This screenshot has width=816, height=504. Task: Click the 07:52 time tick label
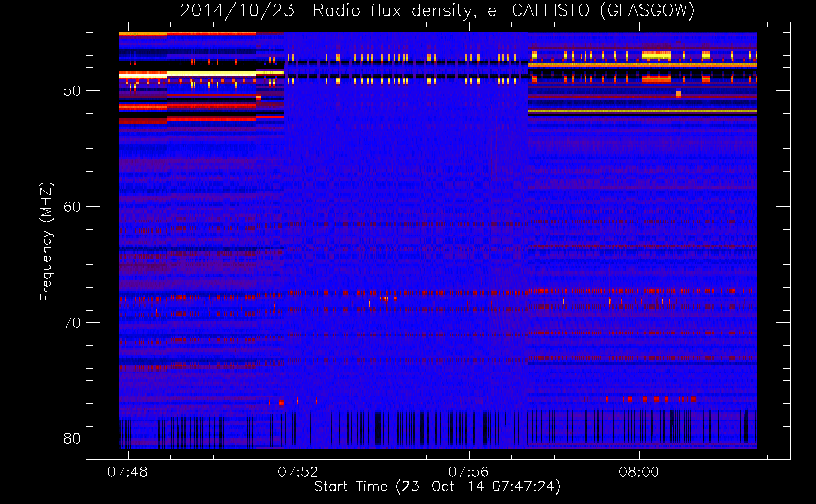298,472
